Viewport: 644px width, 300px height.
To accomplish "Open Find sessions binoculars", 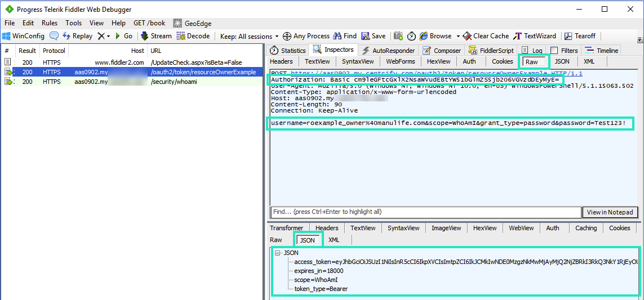I will pos(345,36).
